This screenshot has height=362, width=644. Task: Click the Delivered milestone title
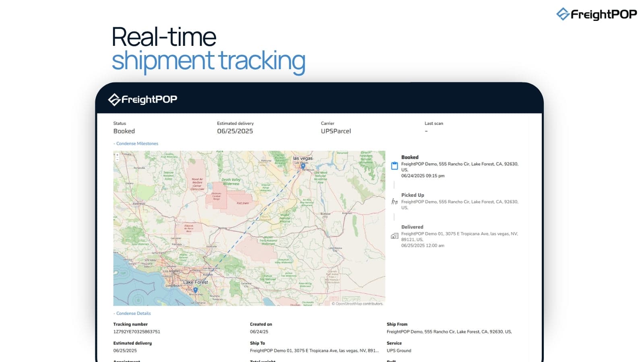click(412, 227)
